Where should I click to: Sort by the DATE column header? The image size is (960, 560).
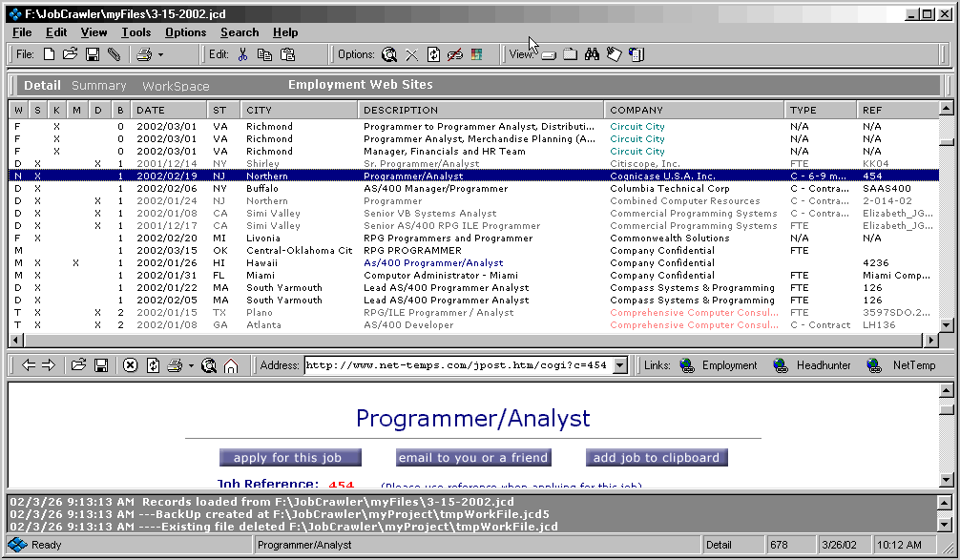(x=169, y=110)
